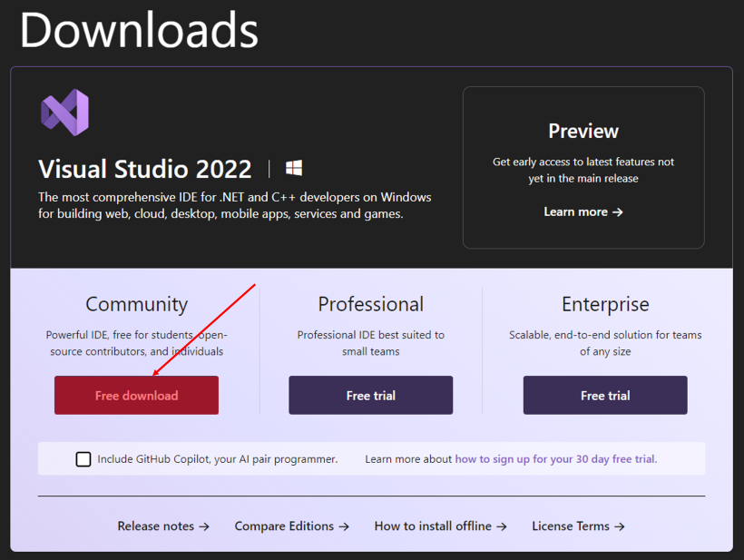This screenshot has width=744, height=560.
Task: Click the Community edition heading
Action: pyautogui.click(x=137, y=304)
